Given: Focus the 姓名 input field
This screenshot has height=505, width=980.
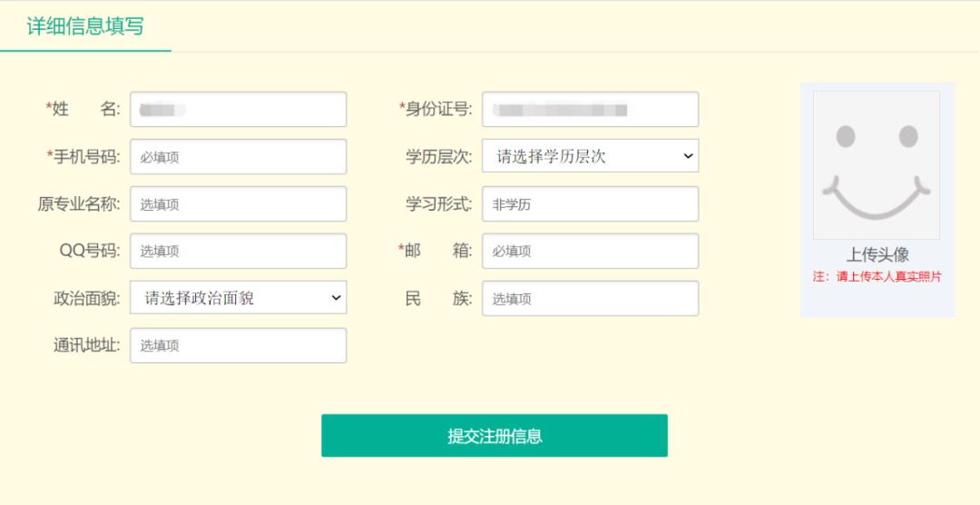Looking at the screenshot, I should [x=238, y=109].
